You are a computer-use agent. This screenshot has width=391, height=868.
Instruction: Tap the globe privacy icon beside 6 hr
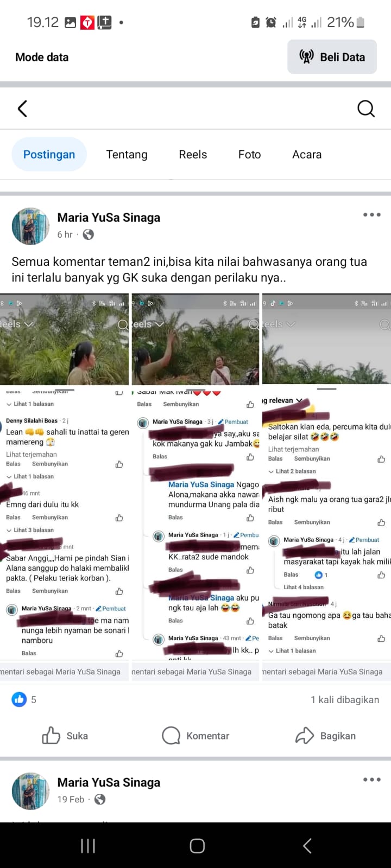[88, 234]
